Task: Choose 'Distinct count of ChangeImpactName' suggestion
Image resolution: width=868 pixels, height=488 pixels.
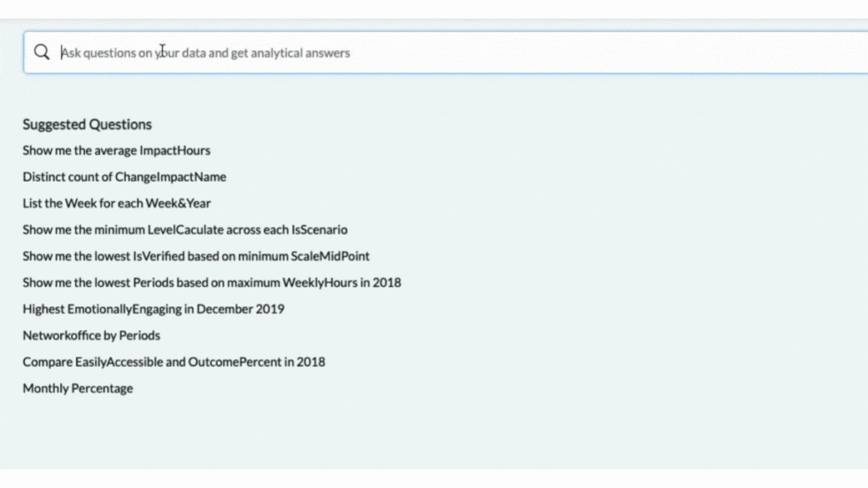Action: point(124,176)
